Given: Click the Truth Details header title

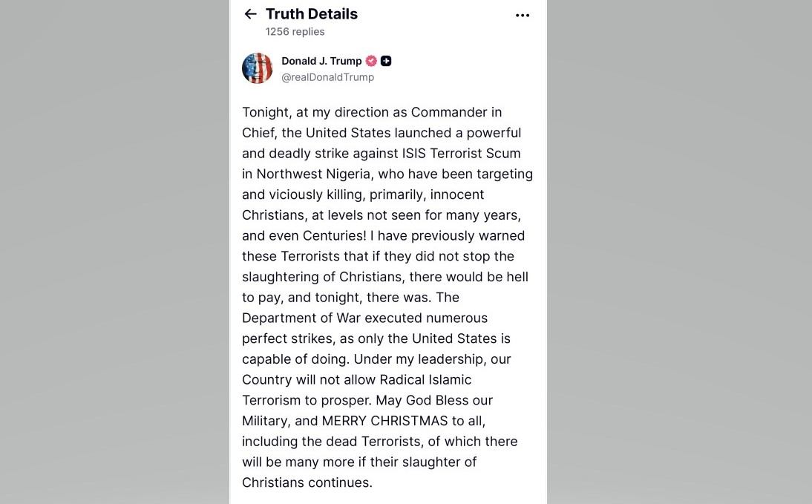Looking at the screenshot, I should 311,14.
